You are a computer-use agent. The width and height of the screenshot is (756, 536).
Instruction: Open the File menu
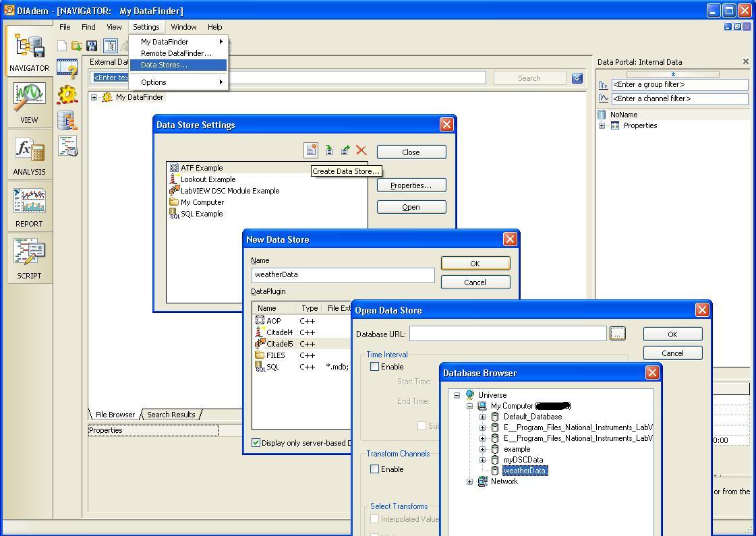pos(65,27)
